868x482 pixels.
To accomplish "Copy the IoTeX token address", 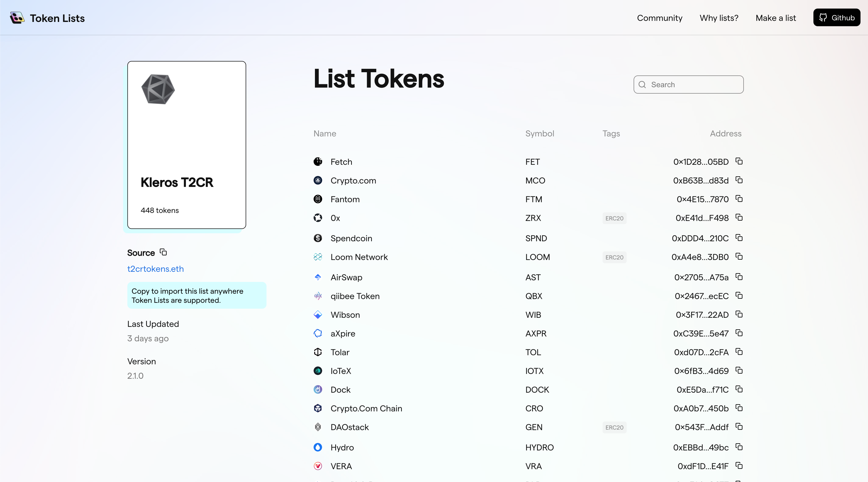I will click(x=739, y=370).
